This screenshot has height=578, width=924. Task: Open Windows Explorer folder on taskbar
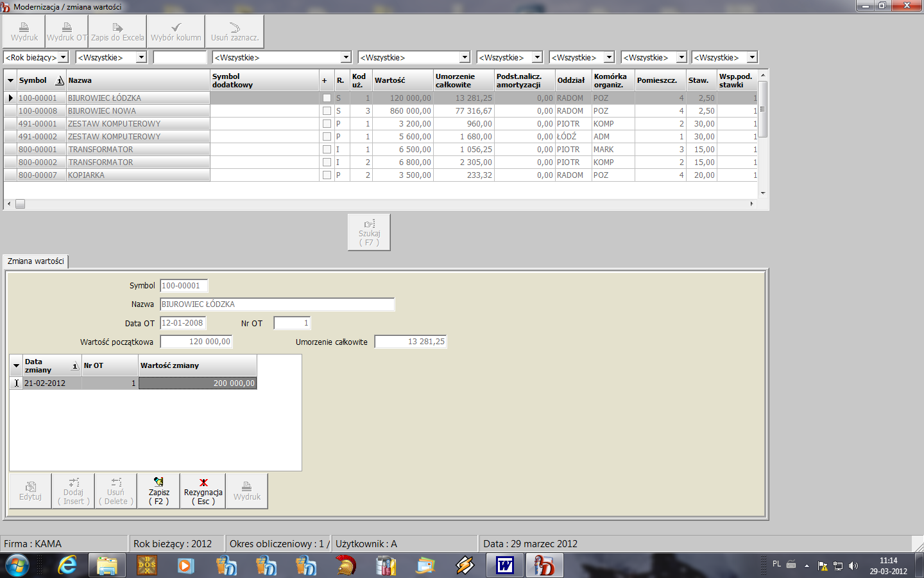click(x=107, y=566)
